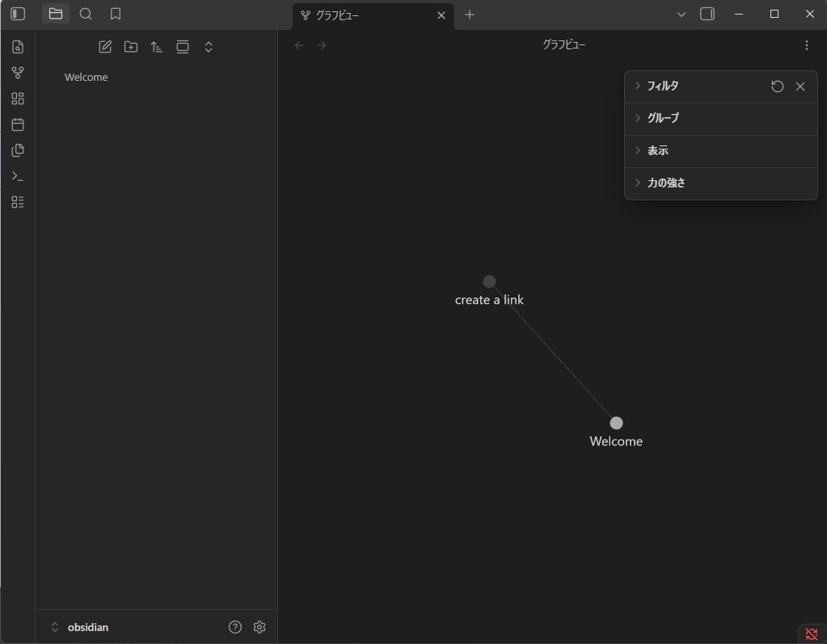Viewport: 827px width, 644px height.
Task: Select the create a link graph node
Action: point(489,281)
